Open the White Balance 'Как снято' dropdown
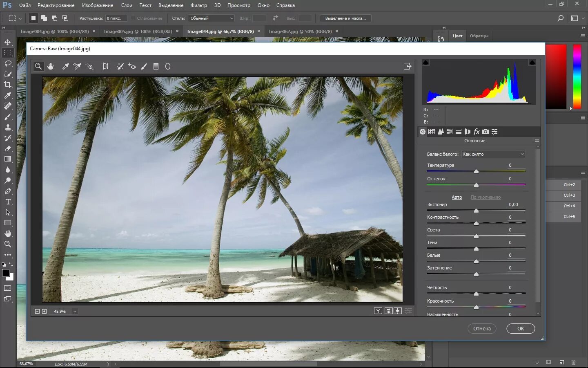This screenshot has height=368, width=588. click(x=493, y=154)
